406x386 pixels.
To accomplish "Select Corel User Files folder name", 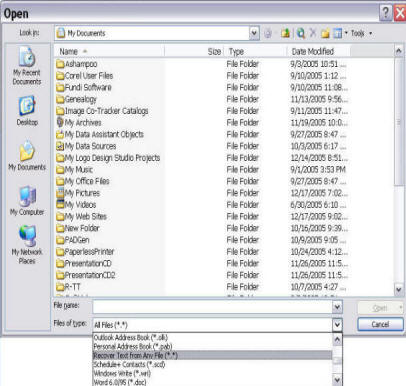I will pyautogui.click(x=89, y=76).
